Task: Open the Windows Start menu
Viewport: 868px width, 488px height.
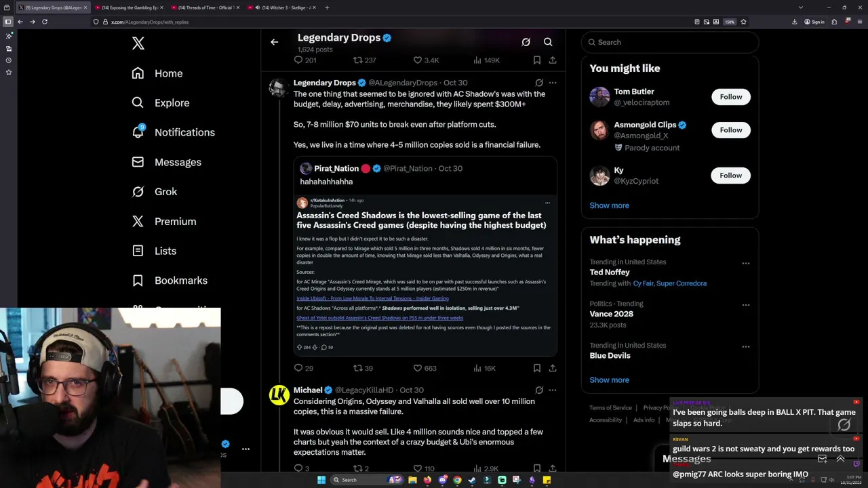Action: 321,480
